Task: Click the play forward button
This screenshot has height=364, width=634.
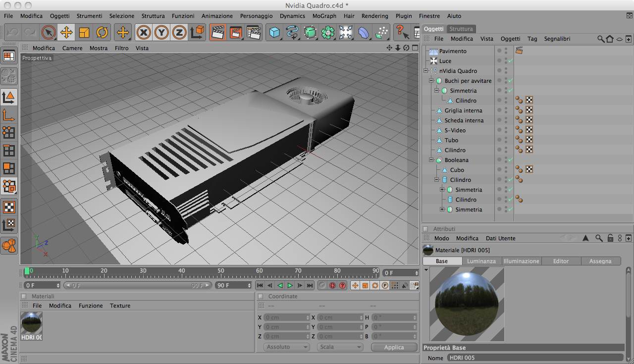Action: [x=290, y=286]
